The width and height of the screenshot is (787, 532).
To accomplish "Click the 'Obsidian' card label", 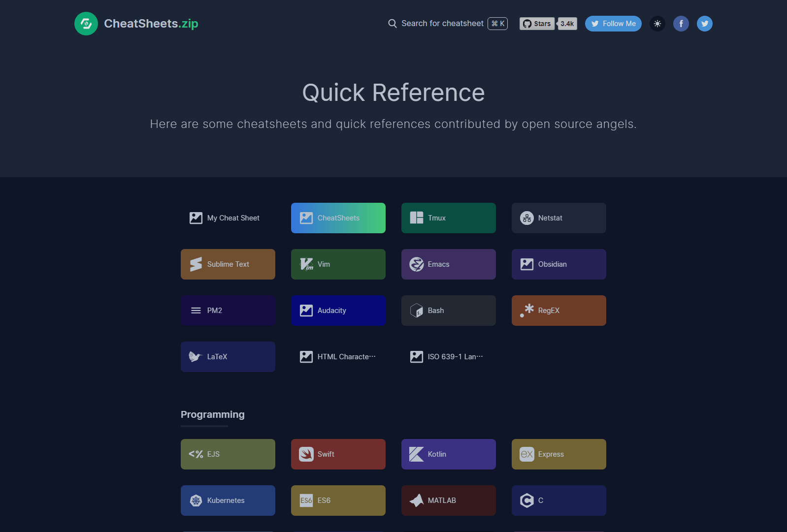I will pyautogui.click(x=553, y=264).
